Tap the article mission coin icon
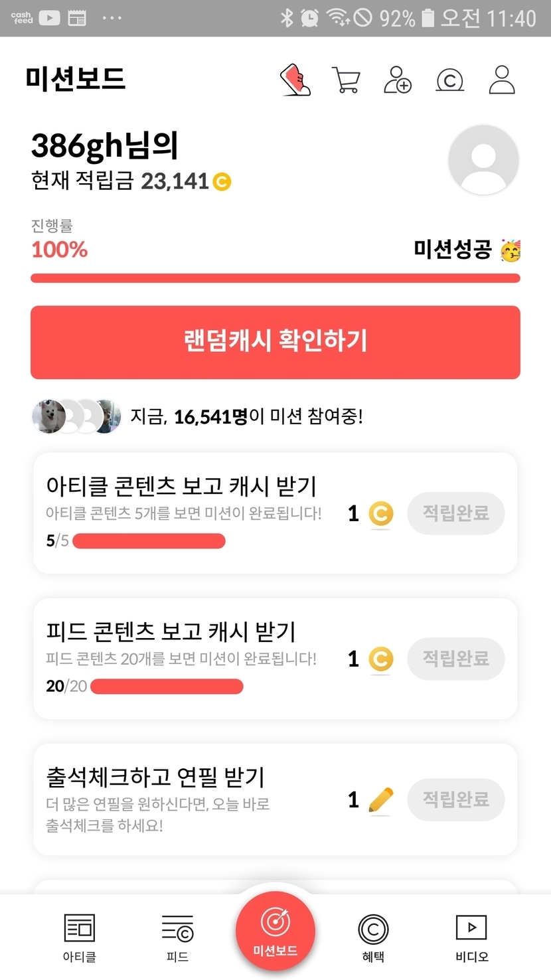The image size is (551, 980). click(380, 514)
